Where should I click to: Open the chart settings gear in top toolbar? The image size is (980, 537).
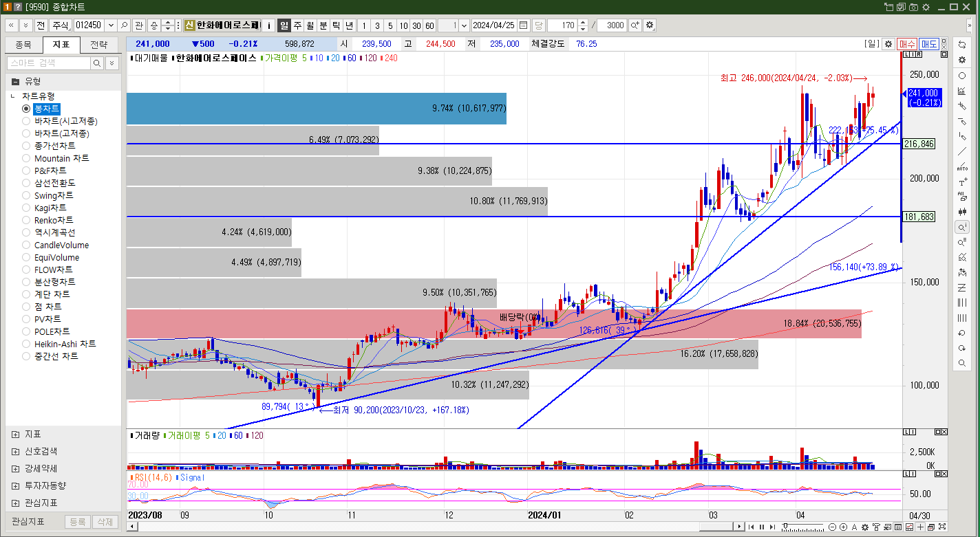[650, 25]
